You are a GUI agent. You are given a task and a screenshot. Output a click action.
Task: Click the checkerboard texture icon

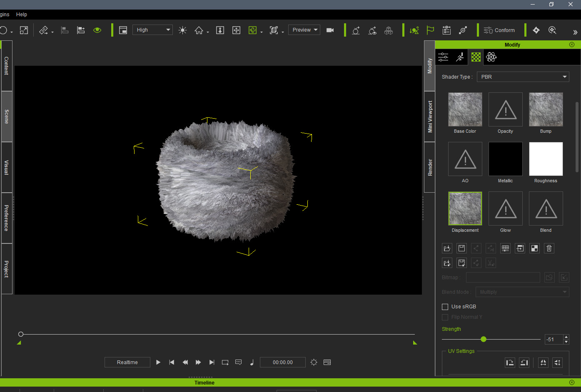point(534,248)
